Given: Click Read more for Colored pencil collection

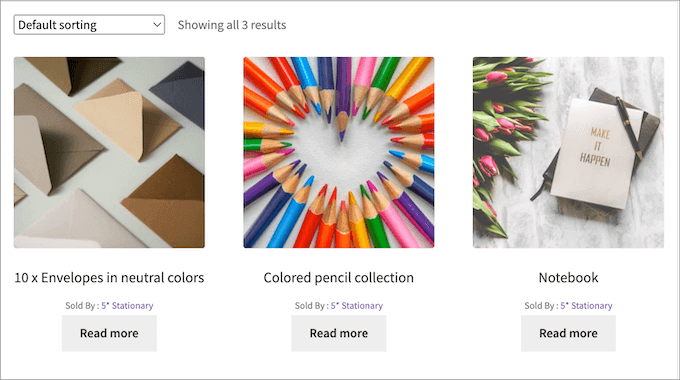Looking at the screenshot, I should tap(339, 333).
